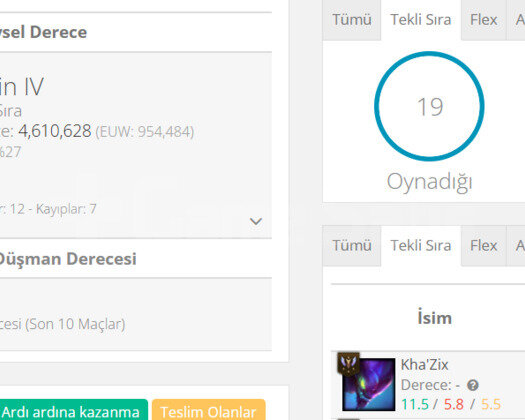The image size is (525, 420).
Task: Click the Kayıplar: 7 text
Action: coord(66,209)
